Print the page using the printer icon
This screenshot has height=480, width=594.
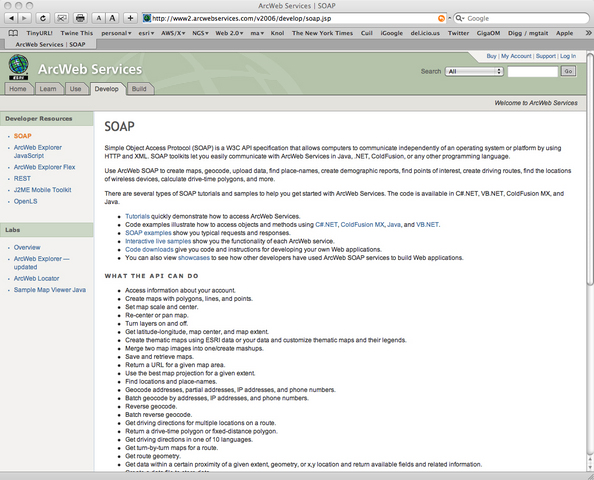tap(80, 18)
